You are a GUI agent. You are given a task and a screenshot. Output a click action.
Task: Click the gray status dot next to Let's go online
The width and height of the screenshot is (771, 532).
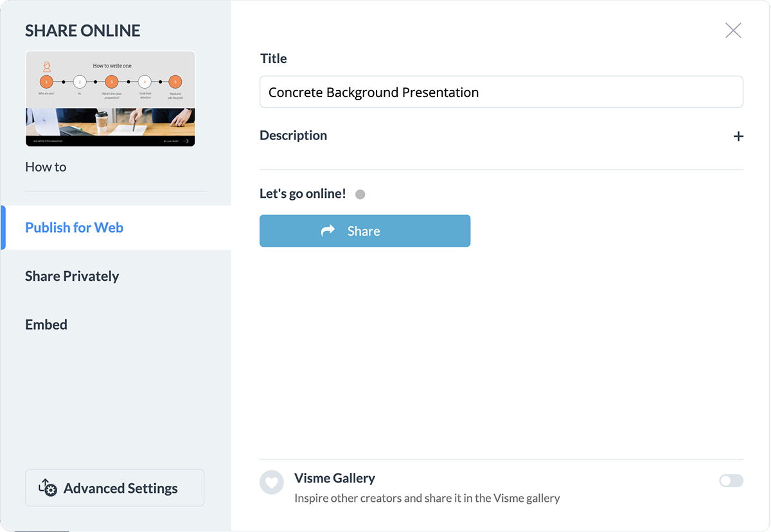360,194
